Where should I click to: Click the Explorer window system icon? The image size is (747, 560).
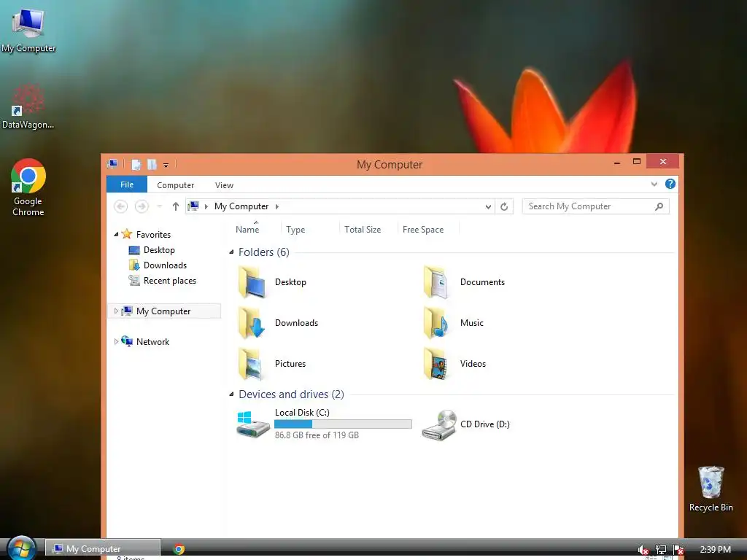112,164
